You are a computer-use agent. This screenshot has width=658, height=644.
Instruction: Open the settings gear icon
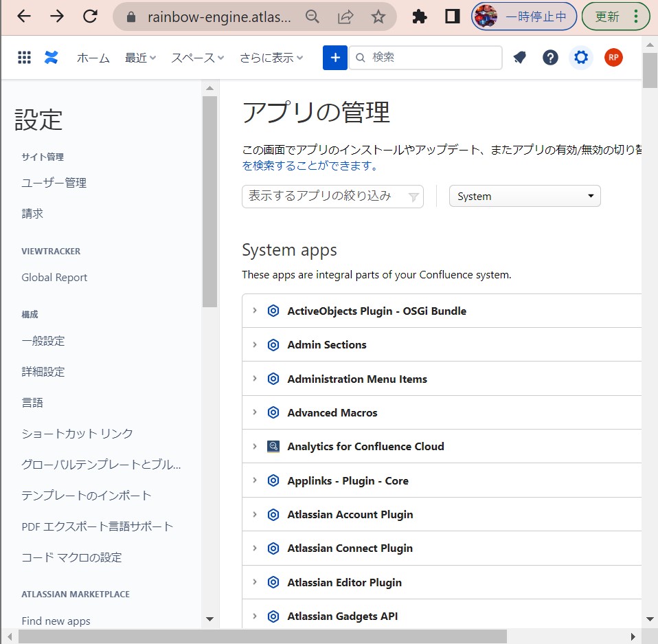(x=581, y=58)
